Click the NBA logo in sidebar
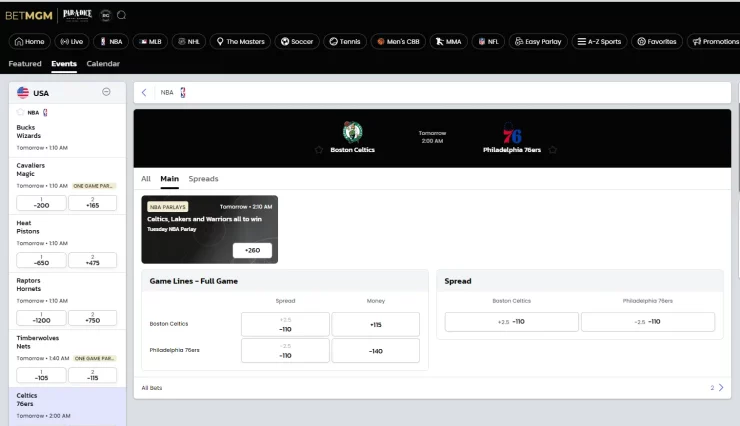This screenshot has width=740, height=426. click(45, 112)
